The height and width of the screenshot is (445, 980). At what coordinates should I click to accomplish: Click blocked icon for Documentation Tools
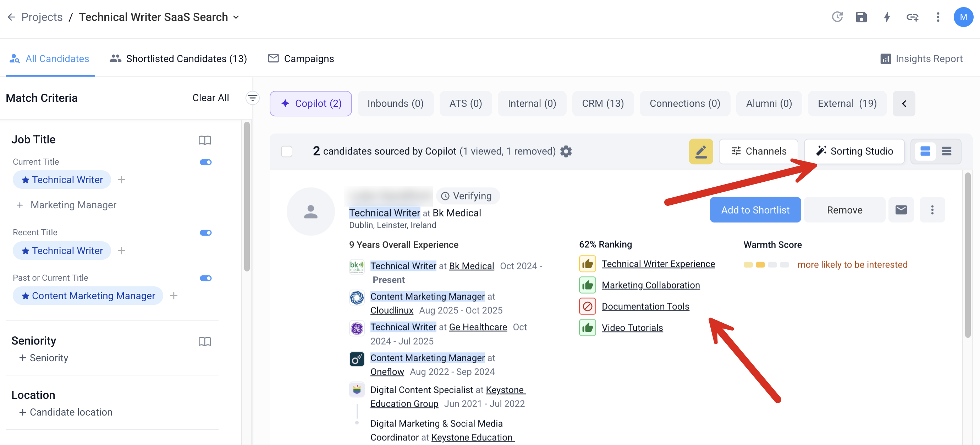pos(587,307)
